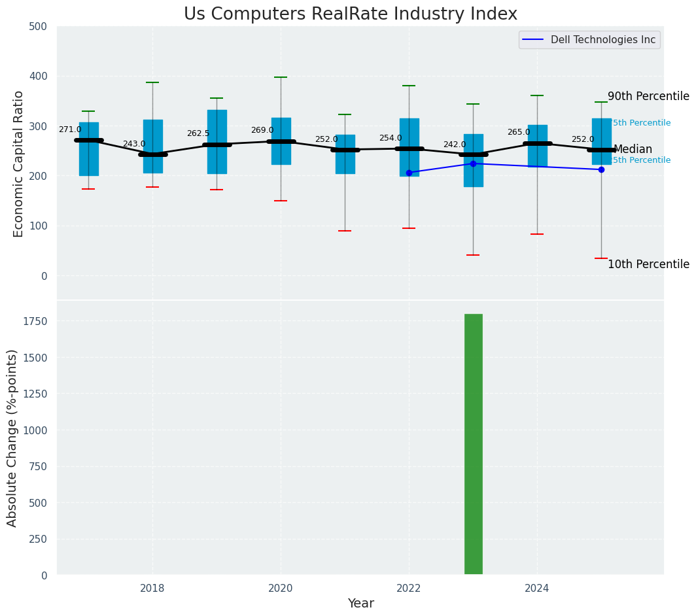Select the blue Dell data point at 2022

coord(409,173)
